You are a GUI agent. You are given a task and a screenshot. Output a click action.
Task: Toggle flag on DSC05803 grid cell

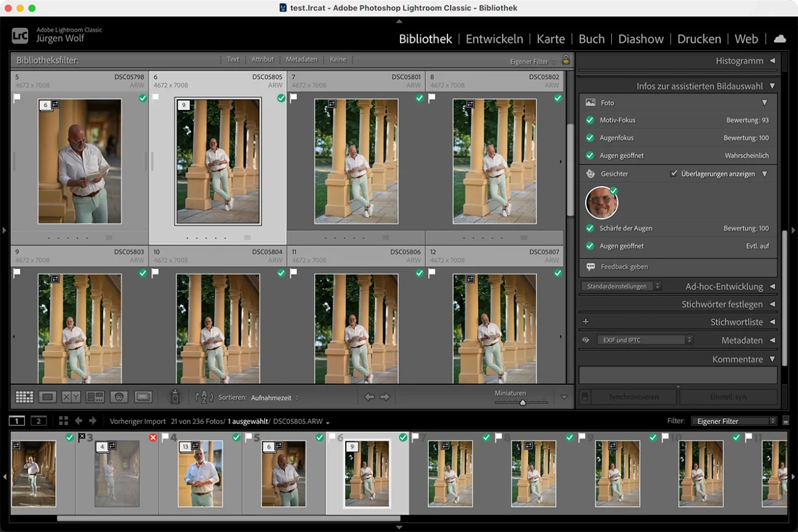coord(17,273)
